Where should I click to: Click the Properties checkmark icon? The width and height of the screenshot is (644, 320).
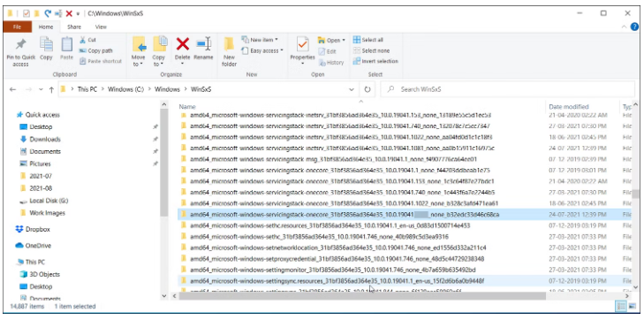pyautogui.click(x=303, y=43)
